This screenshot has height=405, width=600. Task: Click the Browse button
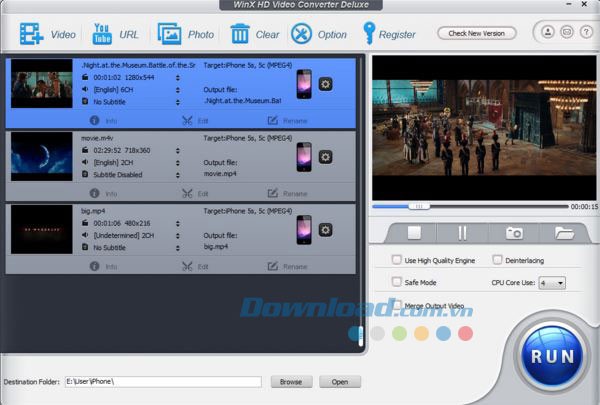click(290, 382)
